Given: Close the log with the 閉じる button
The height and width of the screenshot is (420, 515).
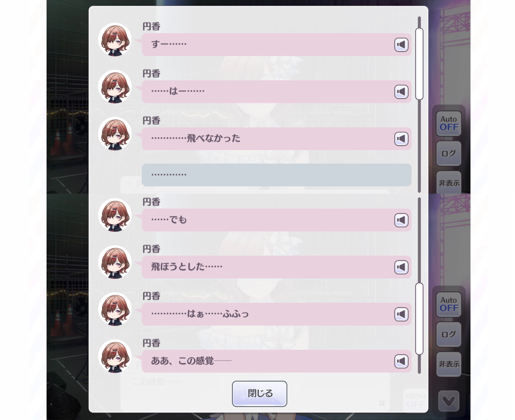Looking at the screenshot, I should [x=260, y=394].
